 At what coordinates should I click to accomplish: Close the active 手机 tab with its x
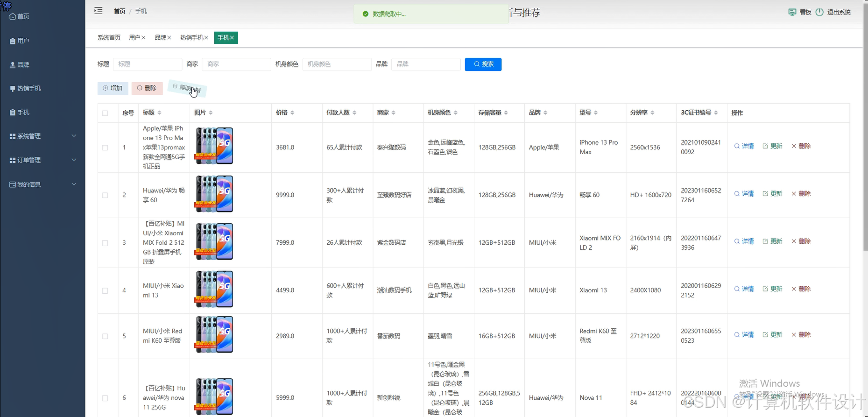pos(232,38)
